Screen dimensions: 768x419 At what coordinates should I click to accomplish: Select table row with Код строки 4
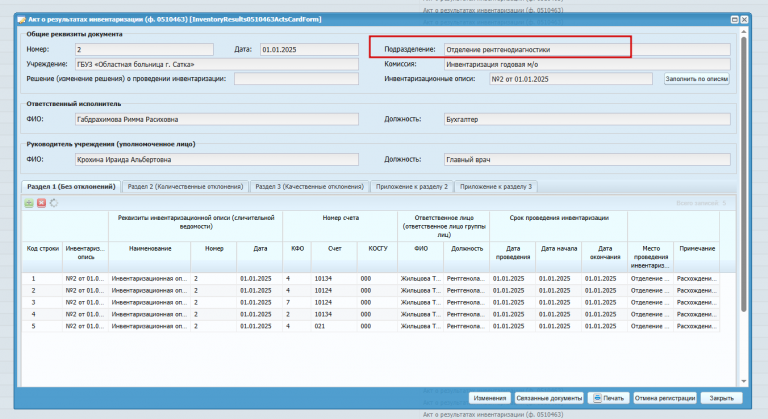coord(371,314)
